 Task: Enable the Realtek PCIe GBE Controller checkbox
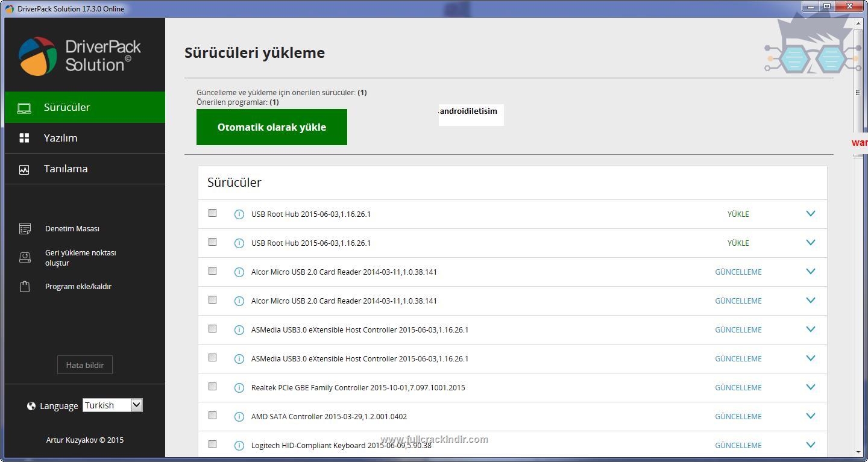[x=212, y=386]
